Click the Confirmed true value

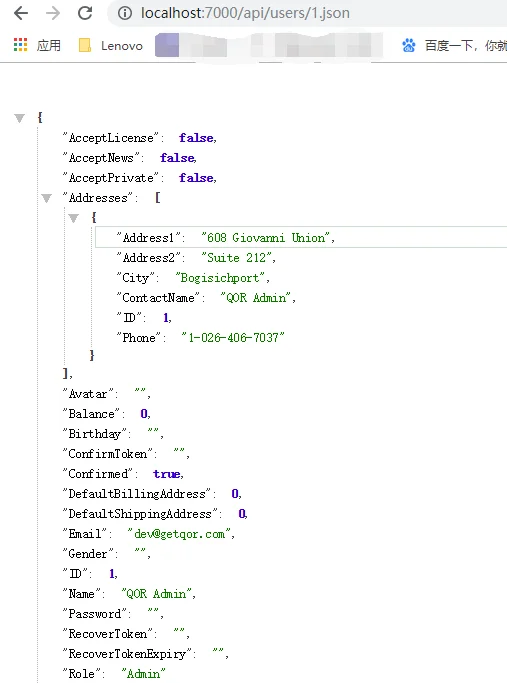click(x=168, y=474)
